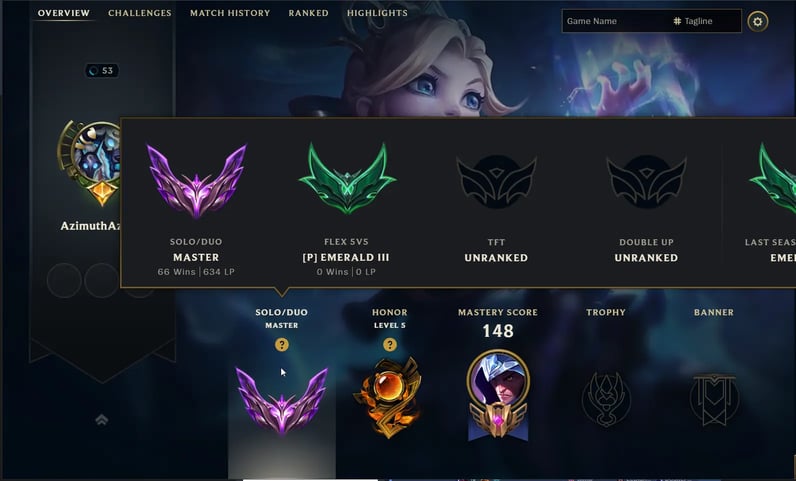Select the Banner emblem slot

[x=714, y=400]
